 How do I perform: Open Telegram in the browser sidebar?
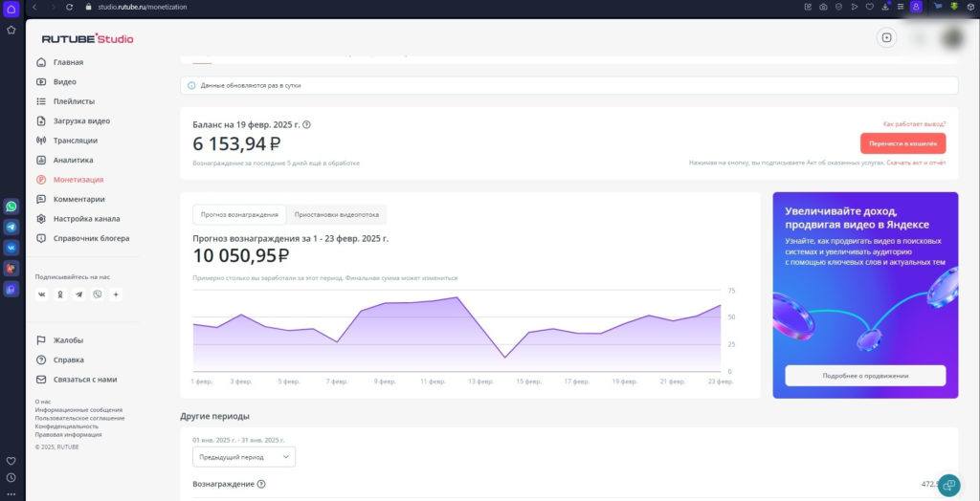tap(11, 227)
